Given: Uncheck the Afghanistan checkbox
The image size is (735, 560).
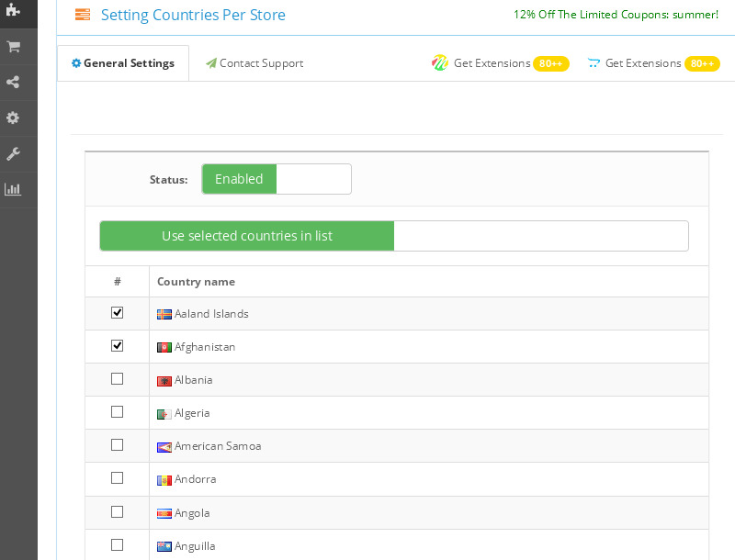Looking at the screenshot, I should click(117, 346).
